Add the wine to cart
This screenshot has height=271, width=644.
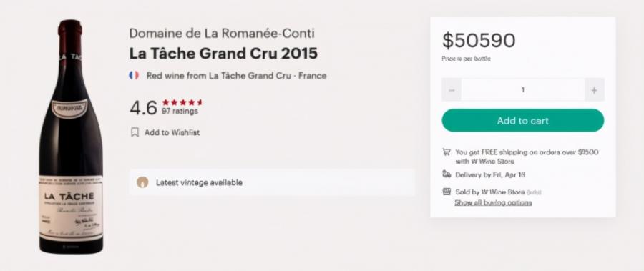tap(523, 121)
